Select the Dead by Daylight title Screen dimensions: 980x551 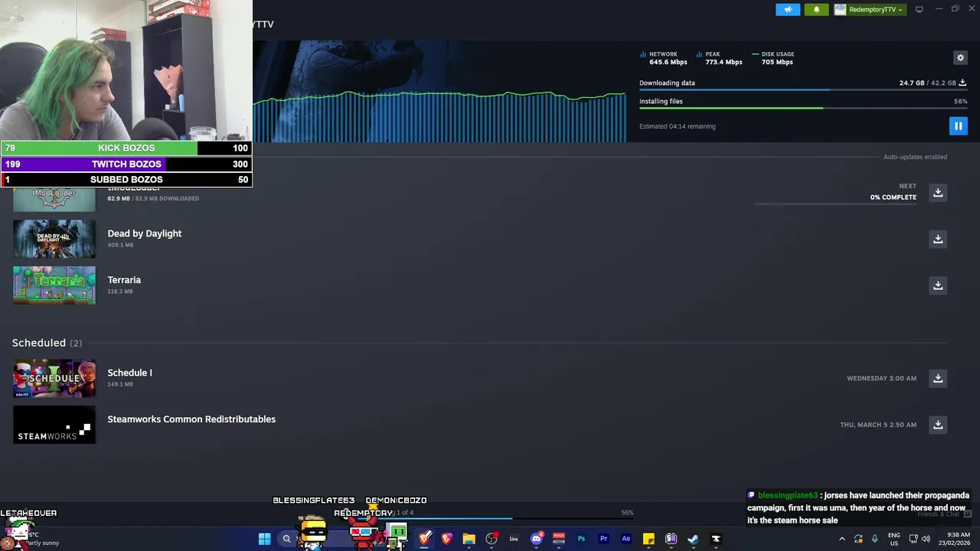pyautogui.click(x=145, y=233)
